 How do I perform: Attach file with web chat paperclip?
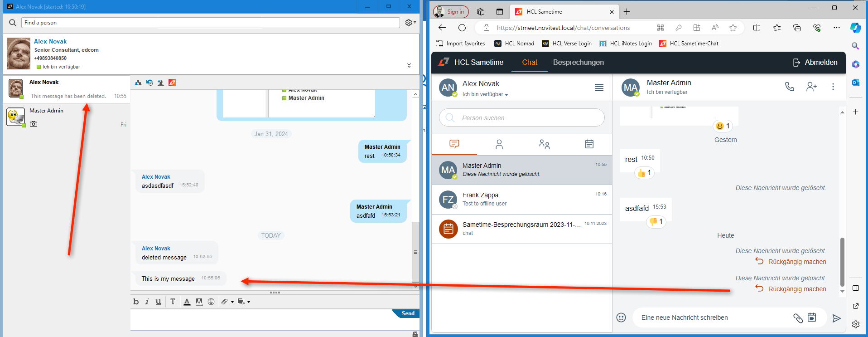[x=798, y=318]
